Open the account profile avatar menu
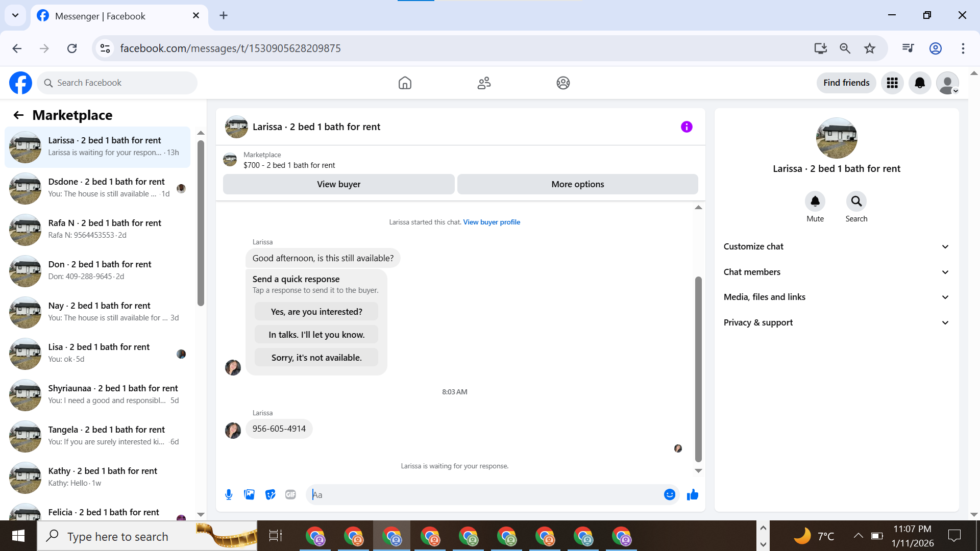980x551 pixels. pyautogui.click(x=947, y=83)
